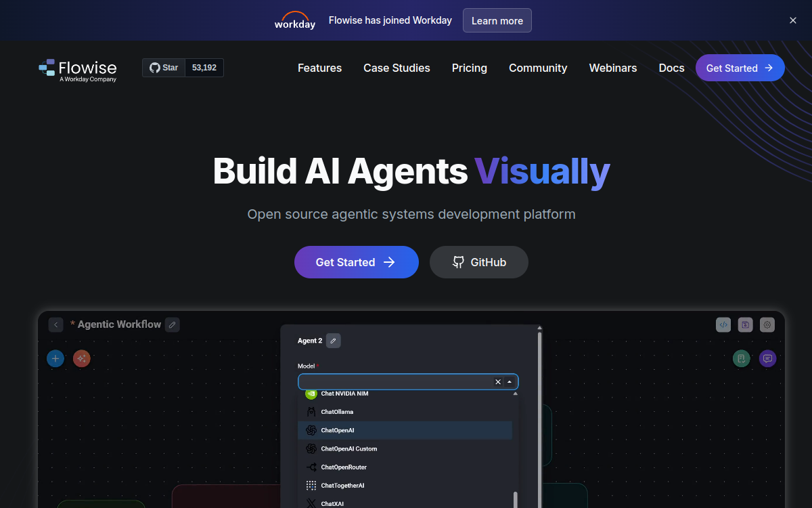Click Get Started in the navigation bar

(x=740, y=68)
